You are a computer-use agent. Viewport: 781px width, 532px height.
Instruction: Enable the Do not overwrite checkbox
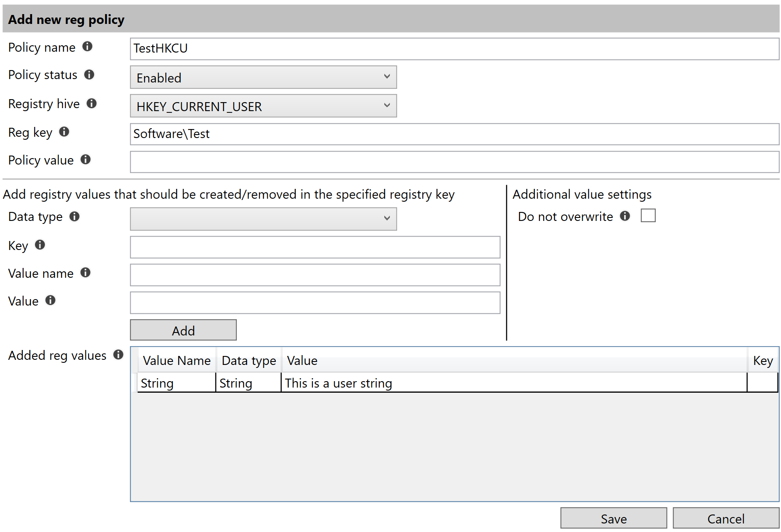[x=648, y=216]
